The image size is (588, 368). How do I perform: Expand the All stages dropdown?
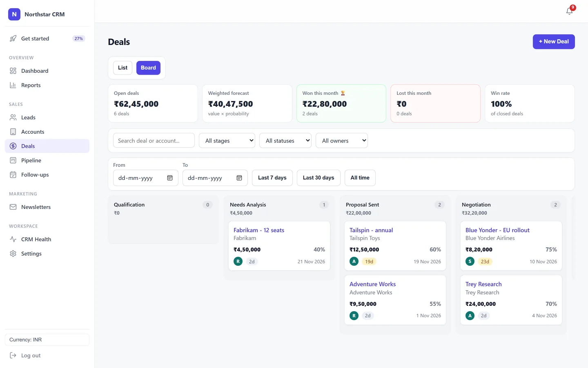[x=227, y=141]
